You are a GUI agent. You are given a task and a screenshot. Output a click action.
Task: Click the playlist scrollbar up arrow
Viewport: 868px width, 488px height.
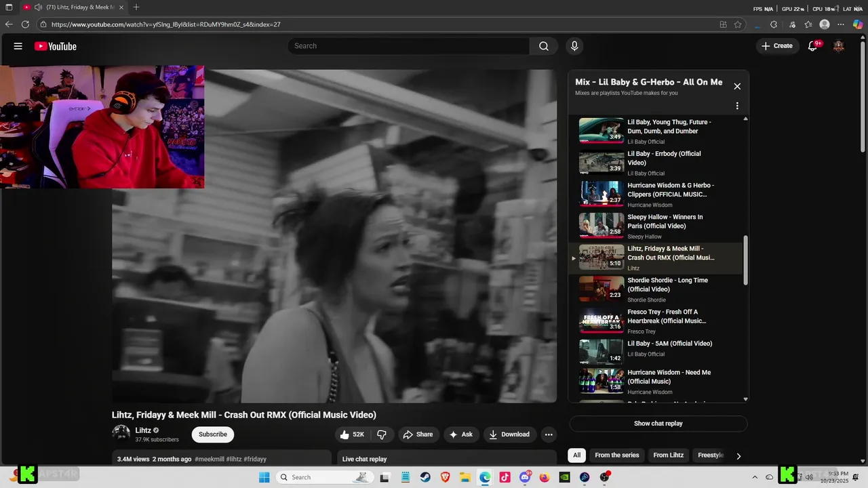point(746,119)
